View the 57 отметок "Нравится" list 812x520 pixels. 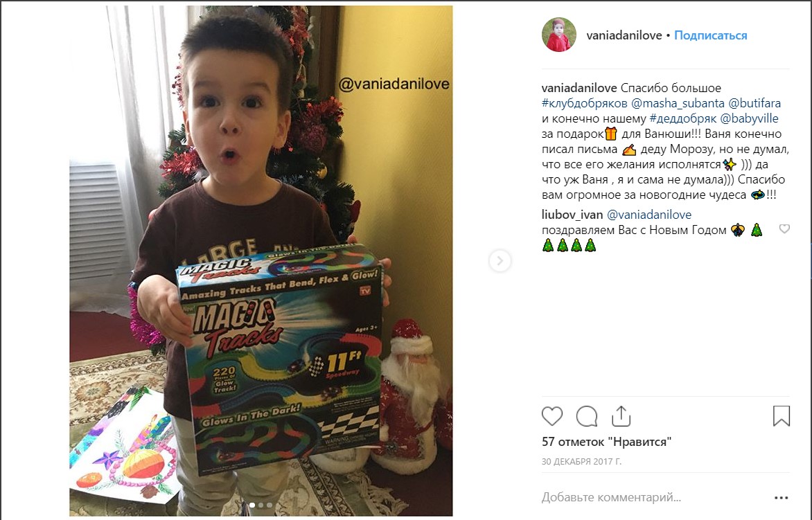[606, 442]
